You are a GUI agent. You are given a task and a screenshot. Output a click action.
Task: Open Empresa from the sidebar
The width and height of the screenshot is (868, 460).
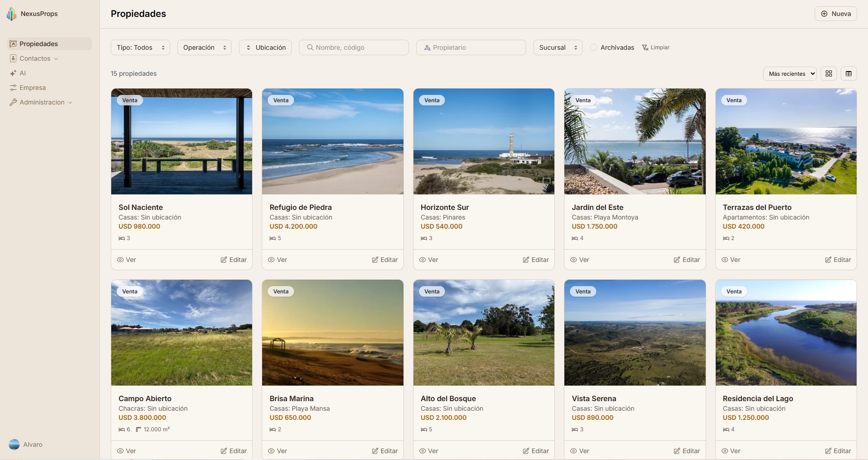pyautogui.click(x=32, y=87)
